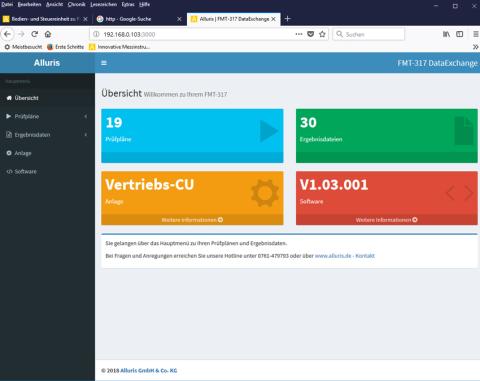Click the 30 Ergebnisdateien count
The image size is (480, 381).
pyautogui.click(x=308, y=123)
